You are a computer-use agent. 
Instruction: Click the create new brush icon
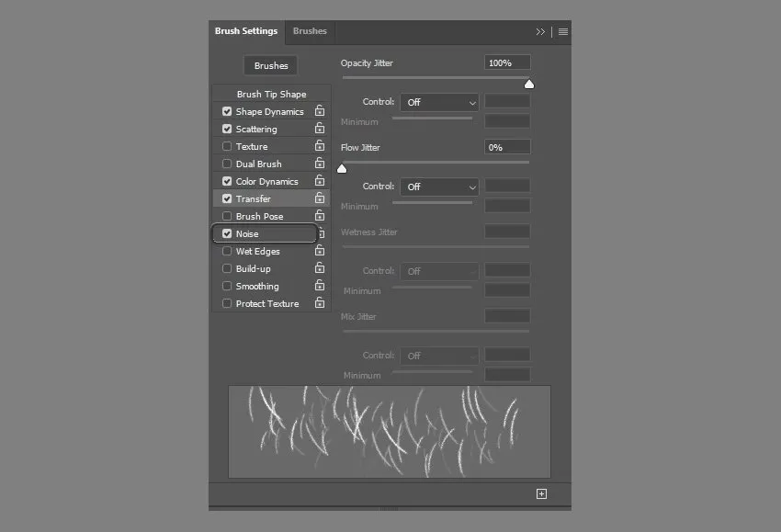(x=541, y=494)
